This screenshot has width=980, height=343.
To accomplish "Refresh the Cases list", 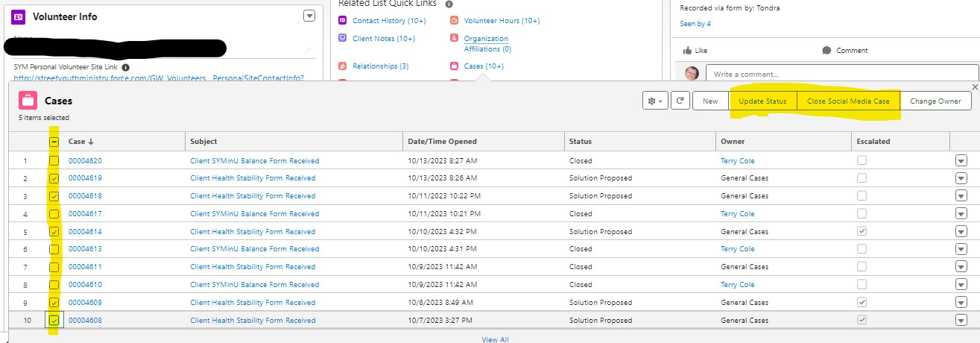I will (680, 101).
